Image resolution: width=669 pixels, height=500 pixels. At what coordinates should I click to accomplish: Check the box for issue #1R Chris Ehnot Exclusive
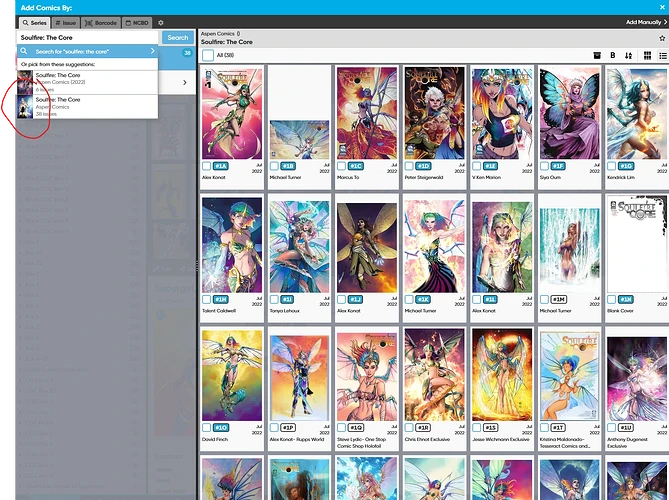click(x=409, y=427)
